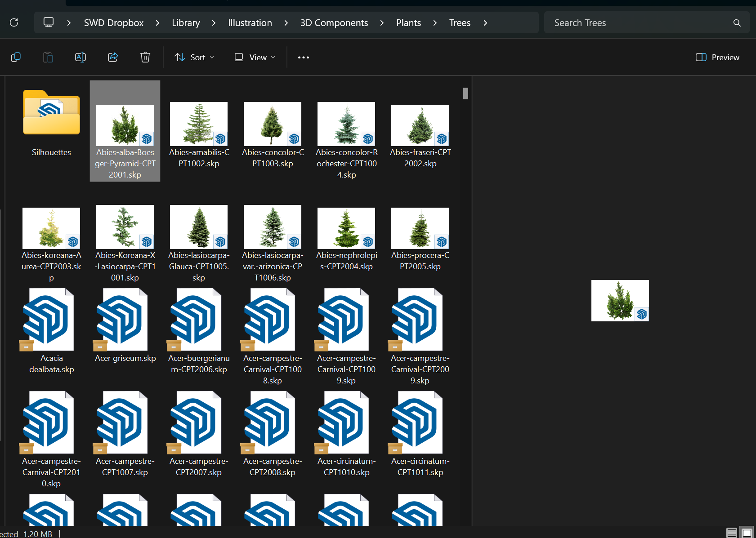The height and width of the screenshot is (538, 756).
Task: Select Acer-circinatum-CPT1011.skp file icon
Action: (x=416, y=422)
